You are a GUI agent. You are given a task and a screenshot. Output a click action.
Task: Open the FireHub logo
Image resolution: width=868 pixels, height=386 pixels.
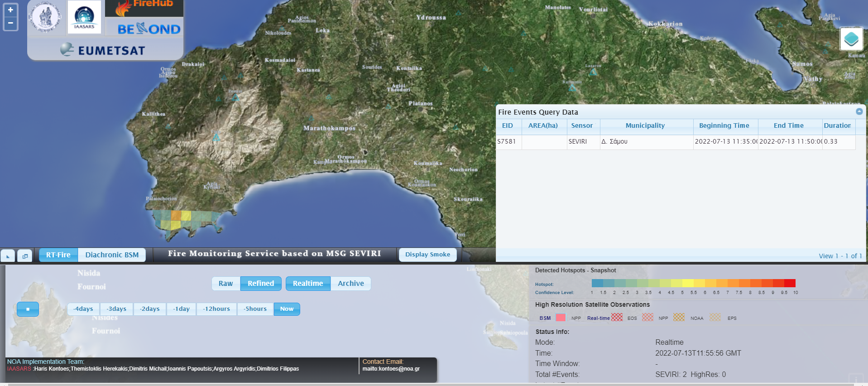click(x=144, y=8)
